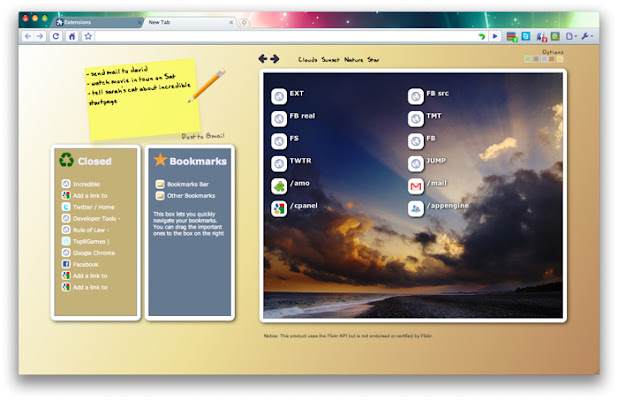Reopen the closed tab Top8Games
The image size is (618, 400).
pyautogui.click(x=86, y=241)
